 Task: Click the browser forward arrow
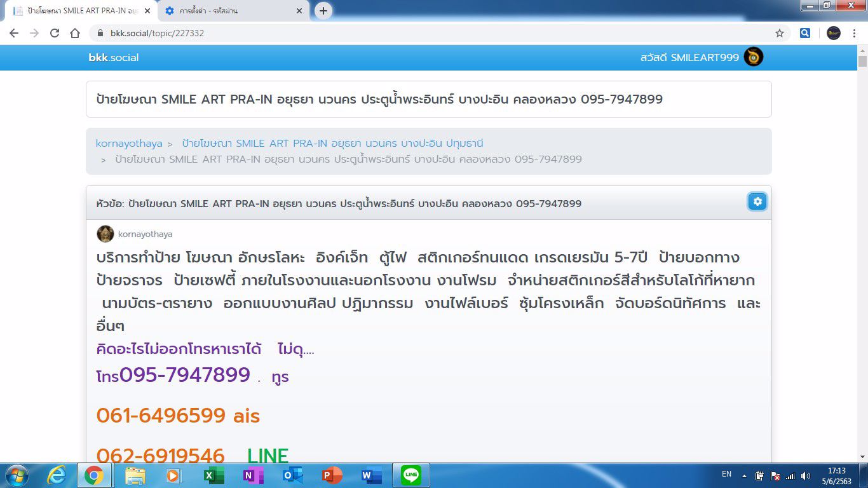[34, 33]
